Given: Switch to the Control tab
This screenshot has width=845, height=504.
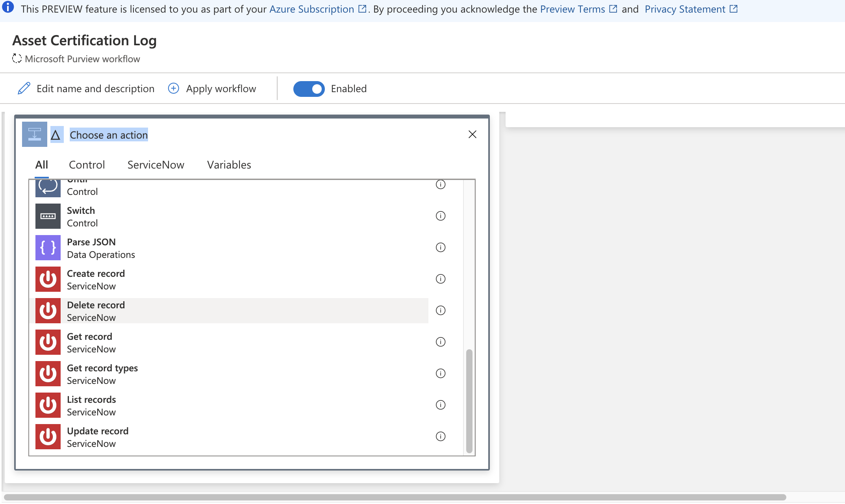Looking at the screenshot, I should point(87,165).
